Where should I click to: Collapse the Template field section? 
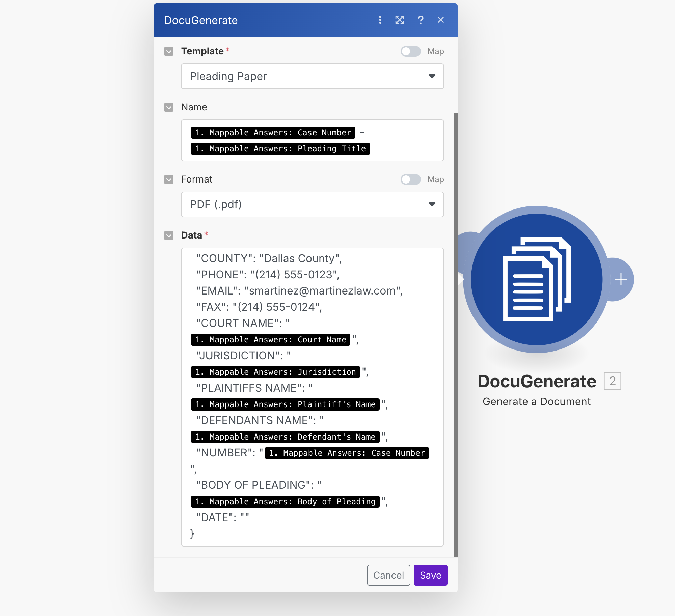point(169,51)
